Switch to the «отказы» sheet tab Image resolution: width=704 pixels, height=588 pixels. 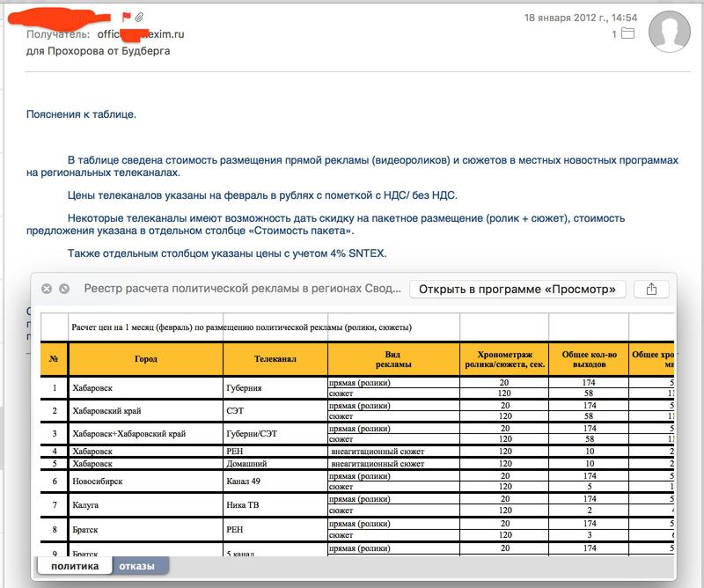[x=137, y=566]
